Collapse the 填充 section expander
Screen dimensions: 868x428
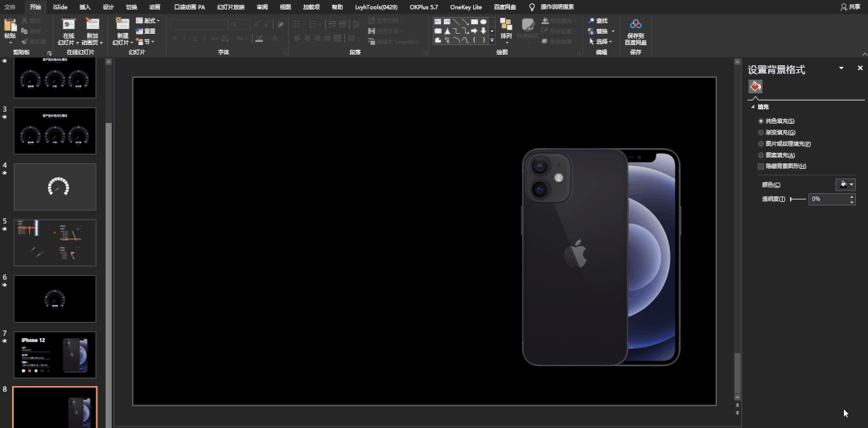pos(752,107)
